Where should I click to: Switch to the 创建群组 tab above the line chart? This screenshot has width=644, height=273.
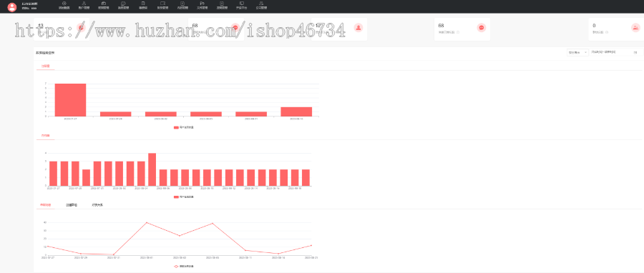coord(72,205)
